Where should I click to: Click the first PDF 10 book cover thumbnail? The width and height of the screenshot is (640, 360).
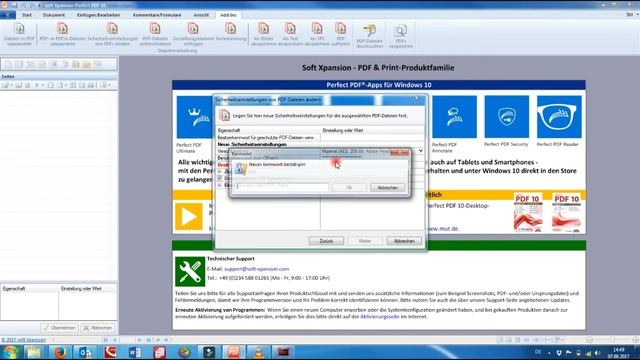tap(528, 212)
